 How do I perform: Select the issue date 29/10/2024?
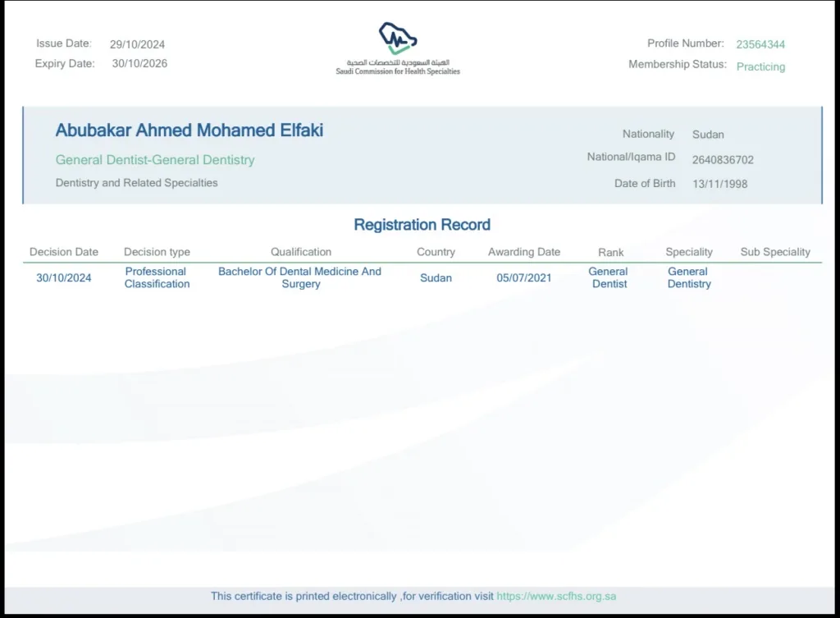pos(137,44)
